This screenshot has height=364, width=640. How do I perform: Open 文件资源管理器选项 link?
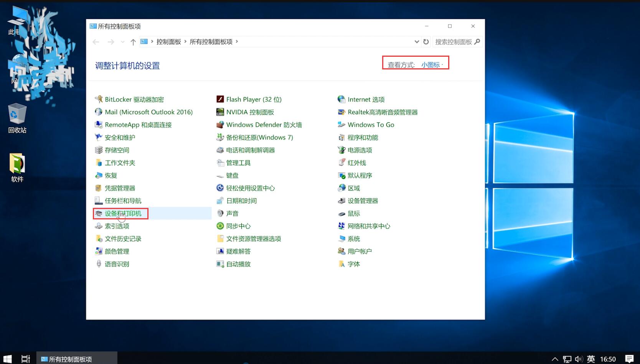[x=254, y=239]
